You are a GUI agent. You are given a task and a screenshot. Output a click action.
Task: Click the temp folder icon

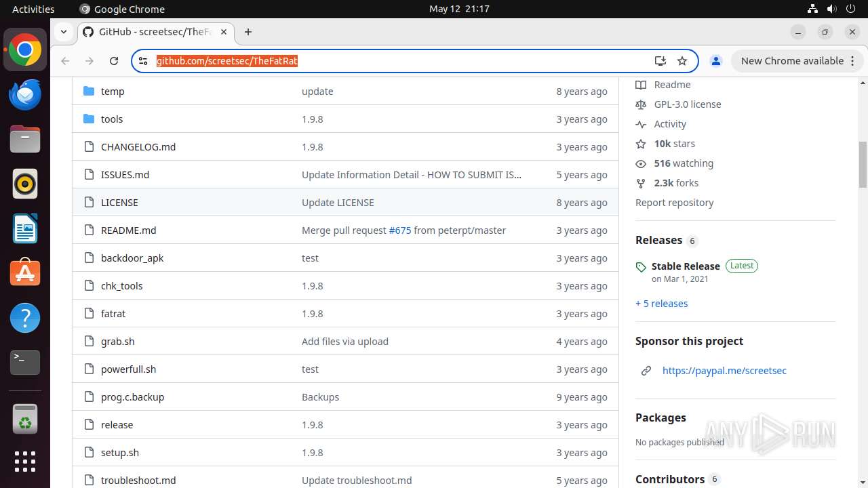pos(88,91)
